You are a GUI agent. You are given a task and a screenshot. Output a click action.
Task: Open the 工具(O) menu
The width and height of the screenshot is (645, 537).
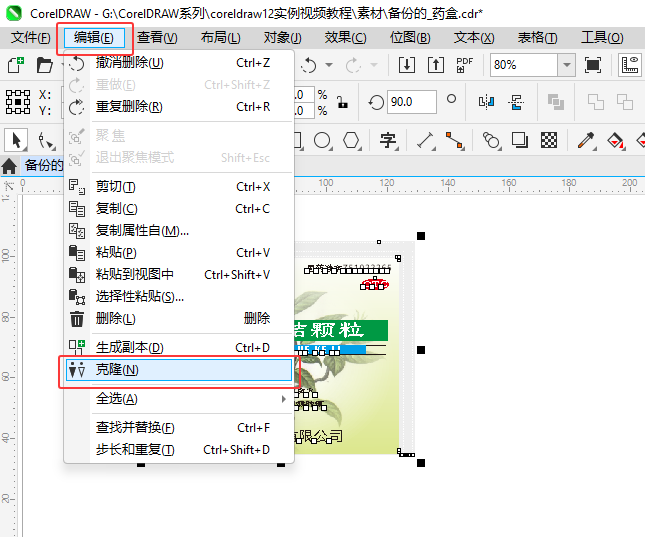pyautogui.click(x=602, y=38)
